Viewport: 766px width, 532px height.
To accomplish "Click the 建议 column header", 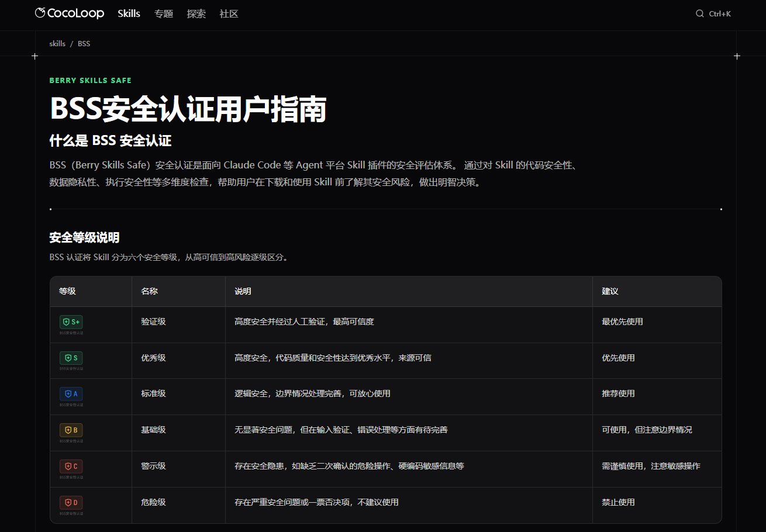I will tap(609, 291).
